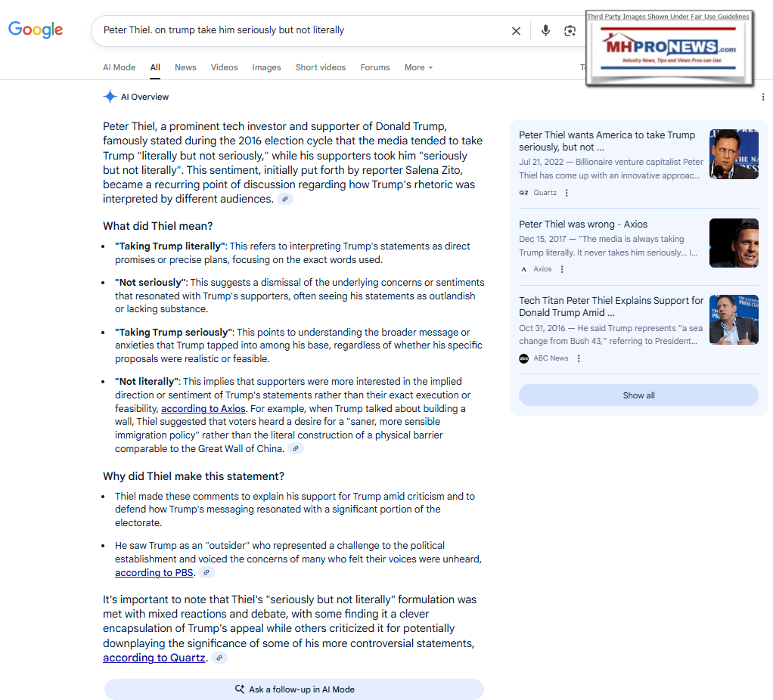Viewport: 773px width, 700px height.
Task: Switch to the Short videos tab
Action: (321, 67)
